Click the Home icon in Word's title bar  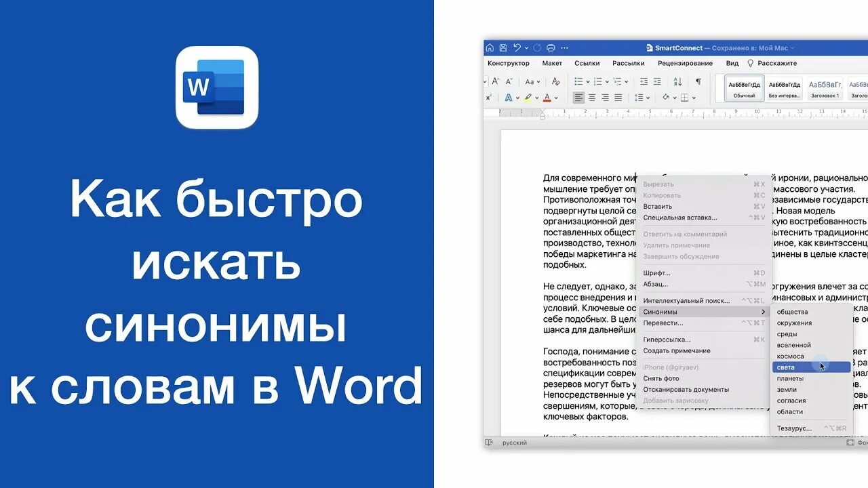point(490,48)
